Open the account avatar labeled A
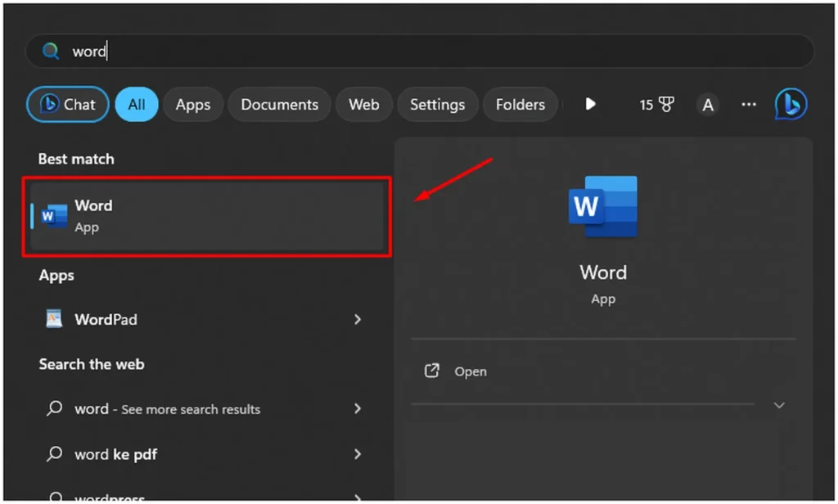The image size is (838, 504). 708,105
